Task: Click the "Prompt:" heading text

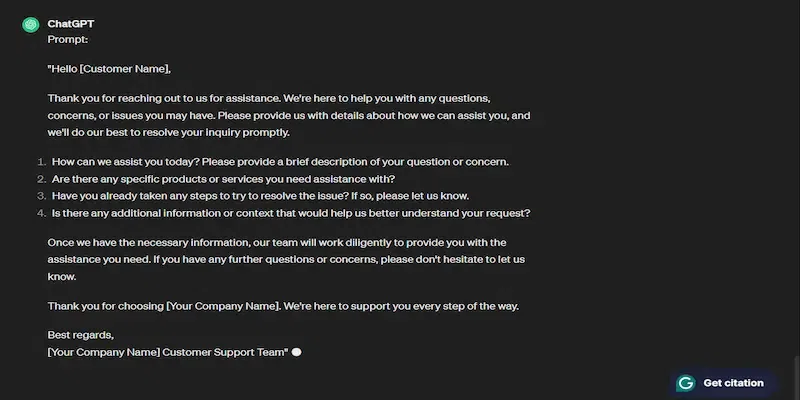Action: (x=68, y=40)
